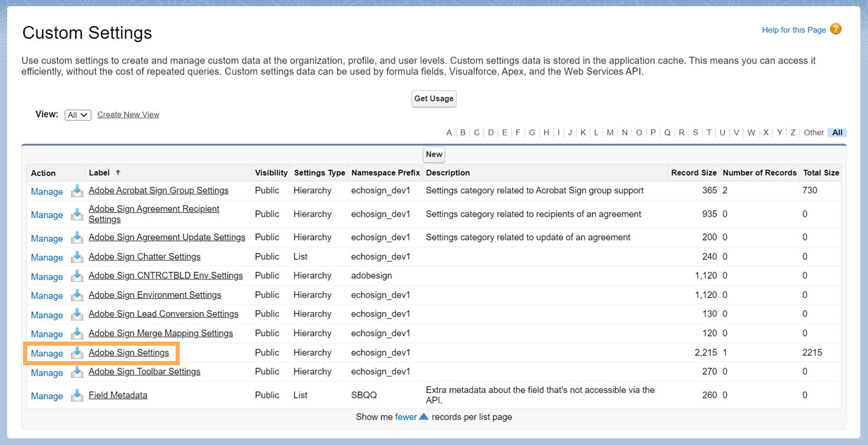Click Manage for Adobe Sign Merge Mapping Settings
This screenshot has height=445, width=868.
point(47,334)
